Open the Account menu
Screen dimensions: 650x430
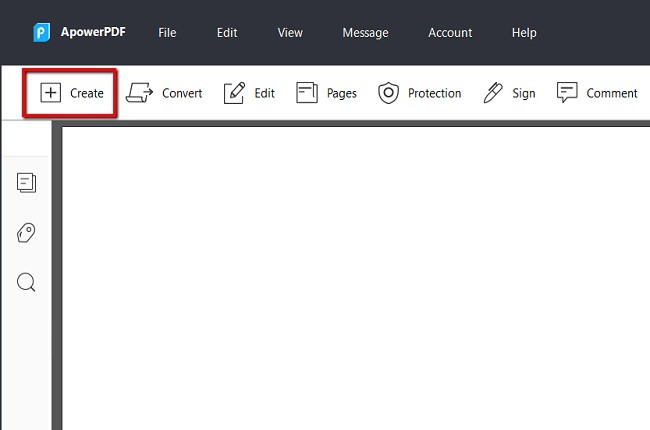coord(450,33)
